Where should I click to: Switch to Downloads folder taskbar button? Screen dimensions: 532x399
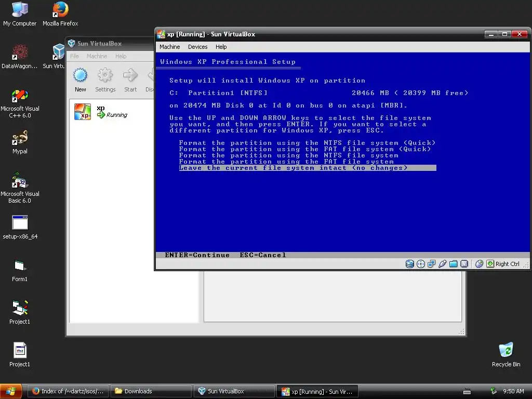[x=151, y=391]
